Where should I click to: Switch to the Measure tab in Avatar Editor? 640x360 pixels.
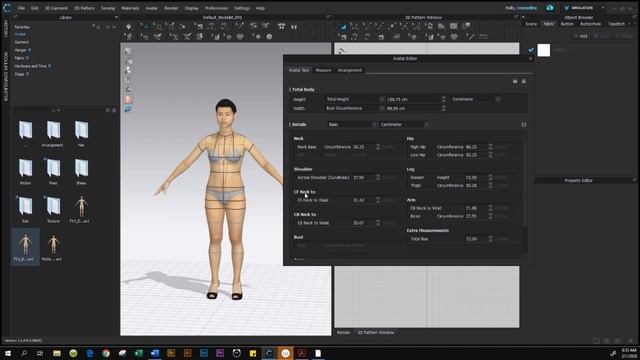point(323,70)
